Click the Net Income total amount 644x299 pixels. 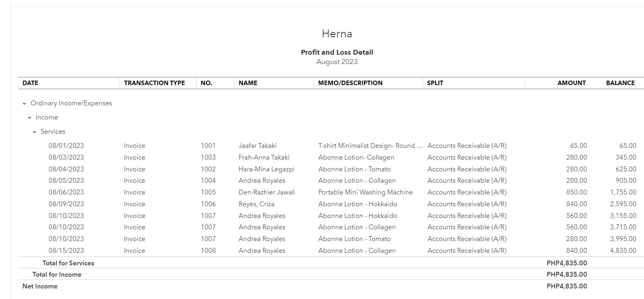click(566, 286)
